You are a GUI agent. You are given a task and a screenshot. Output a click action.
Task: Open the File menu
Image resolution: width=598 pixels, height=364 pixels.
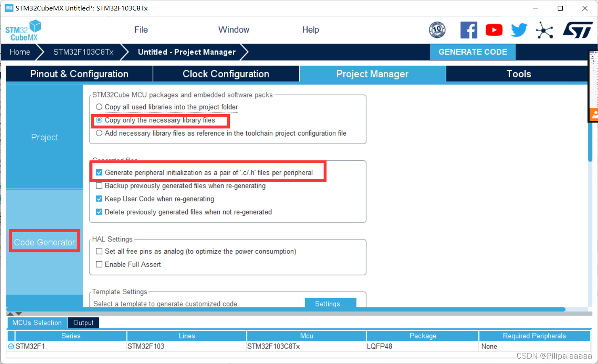click(x=141, y=30)
